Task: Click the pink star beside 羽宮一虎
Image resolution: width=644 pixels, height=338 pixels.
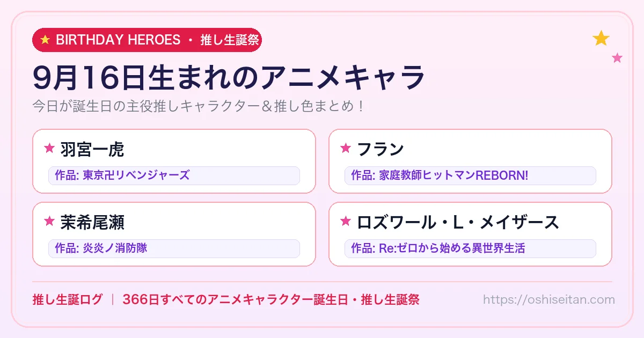Action: [49, 148]
